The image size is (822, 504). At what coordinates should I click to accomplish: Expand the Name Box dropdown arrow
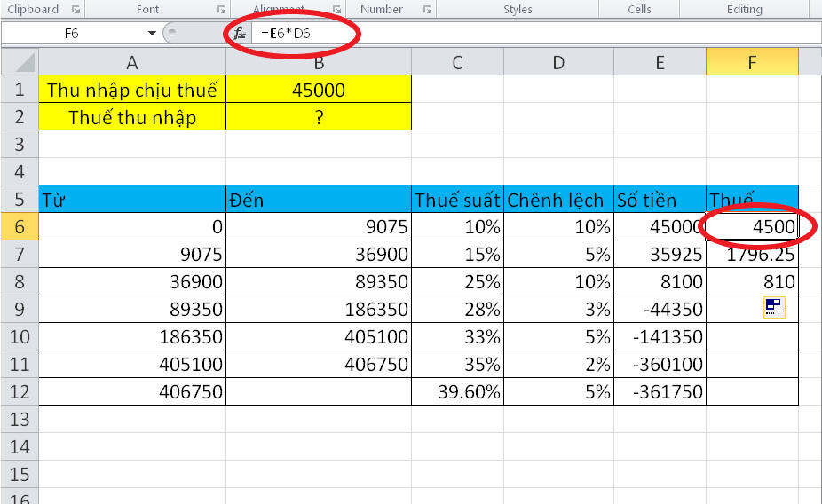click(x=152, y=34)
